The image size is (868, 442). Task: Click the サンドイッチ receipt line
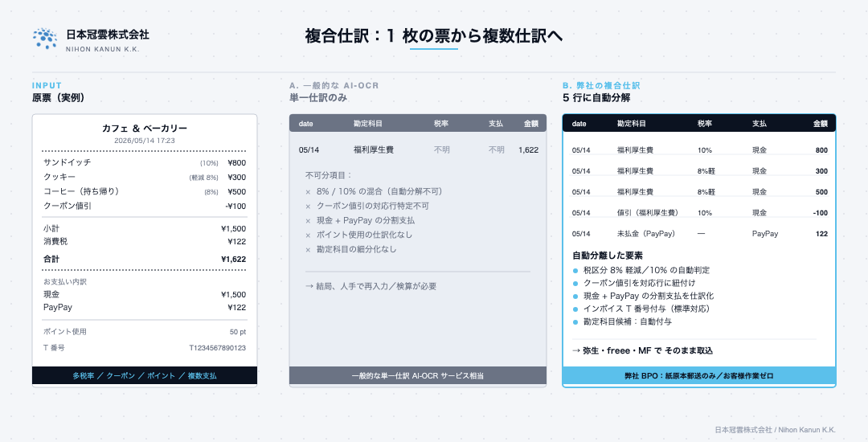[145, 162]
